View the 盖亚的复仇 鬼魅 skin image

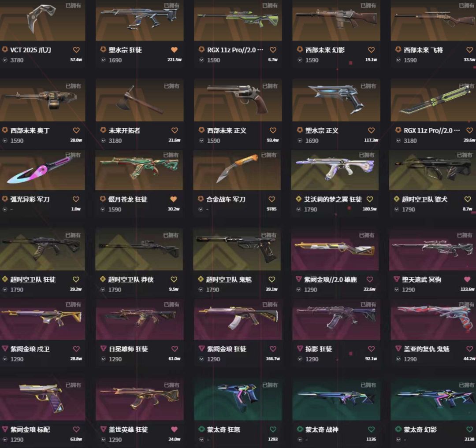pyautogui.click(x=433, y=319)
